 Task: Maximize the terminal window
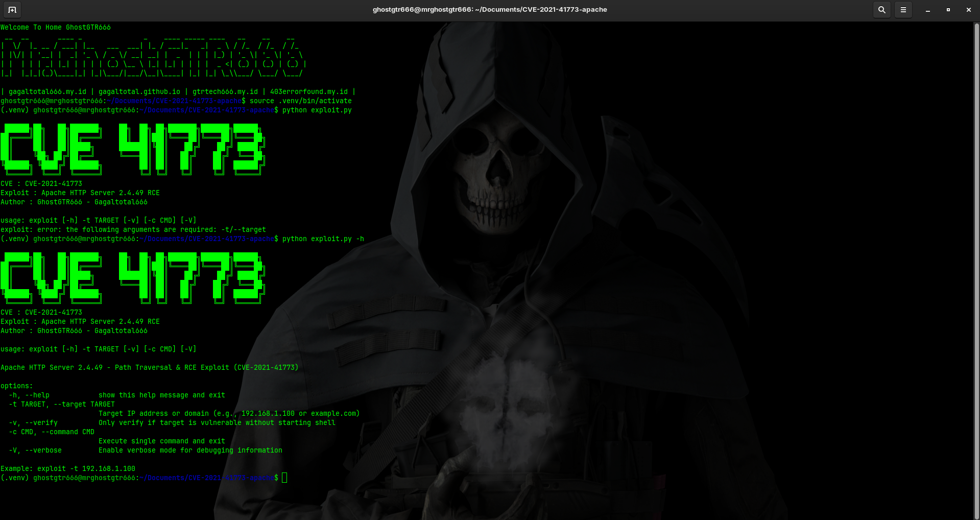pos(948,10)
